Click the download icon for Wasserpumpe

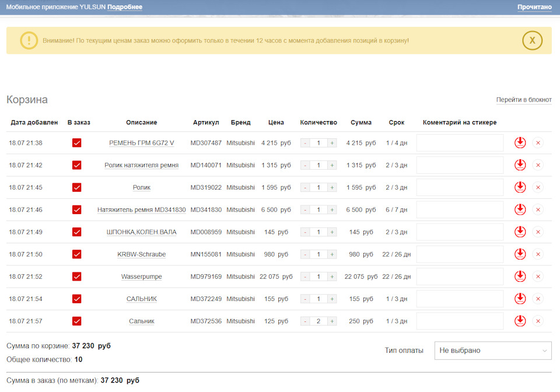(520, 276)
